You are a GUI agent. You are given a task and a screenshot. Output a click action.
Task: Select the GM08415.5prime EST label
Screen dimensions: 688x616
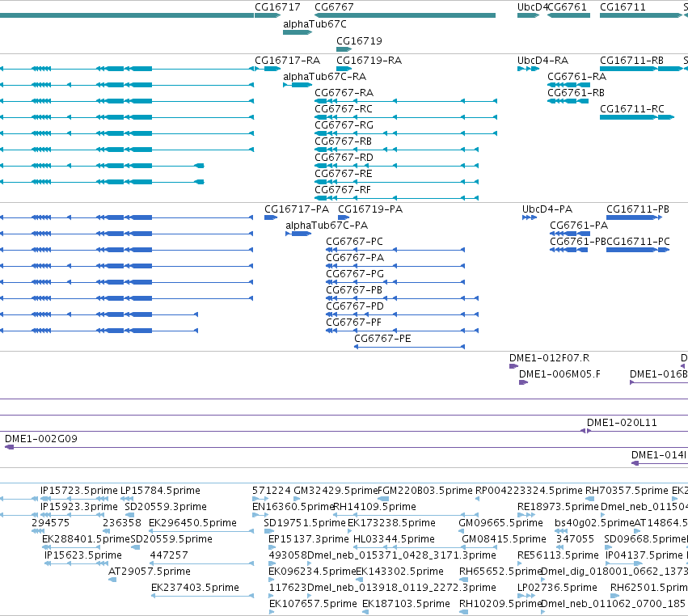(x=504, y=538)
